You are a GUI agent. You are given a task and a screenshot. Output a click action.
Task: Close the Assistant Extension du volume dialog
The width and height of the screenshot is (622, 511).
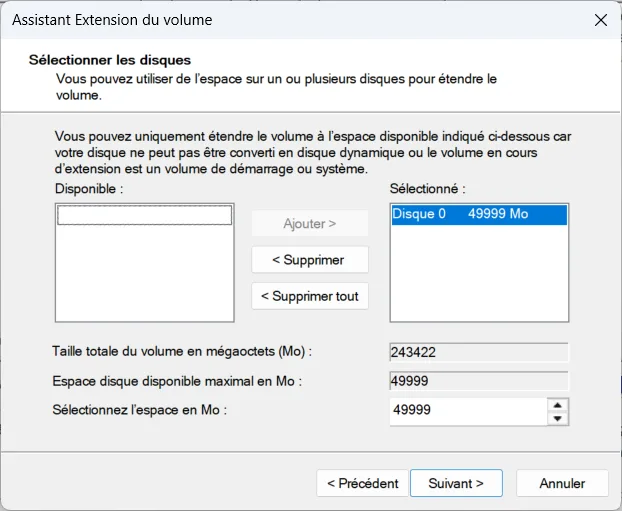point(601,20)
